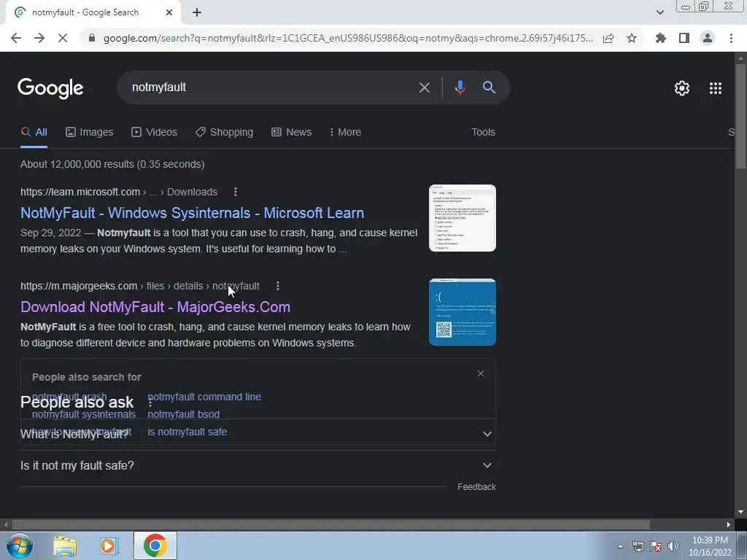Search for notmyfault command line
Screen dimensions: 747x560
click(x=204, y=397)
